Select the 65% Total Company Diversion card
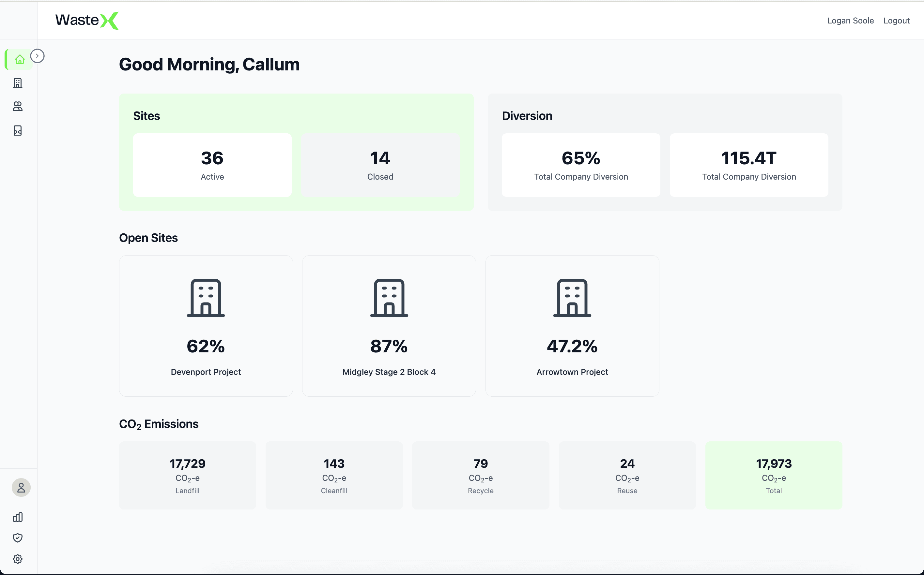This screenshot has width=924, height=575. click(581, 165)
